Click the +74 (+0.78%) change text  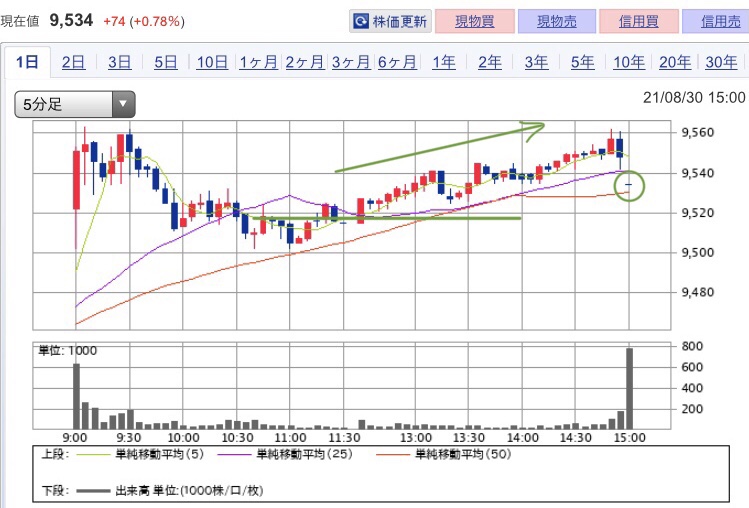144,22
